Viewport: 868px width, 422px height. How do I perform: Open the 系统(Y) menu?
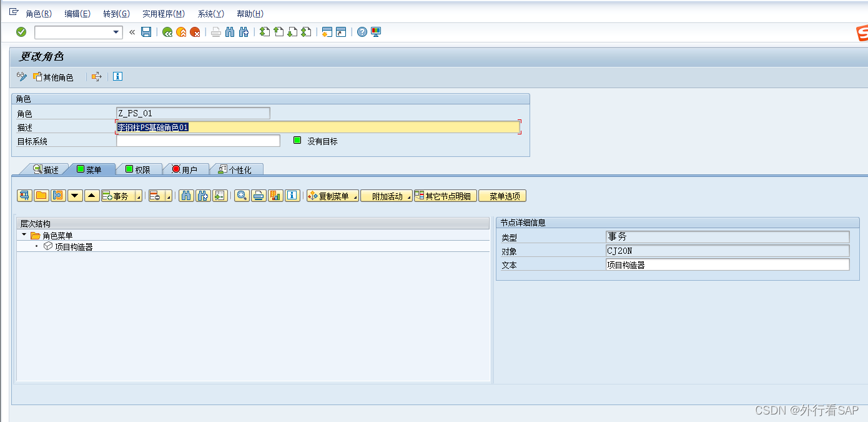pos(211,14)
